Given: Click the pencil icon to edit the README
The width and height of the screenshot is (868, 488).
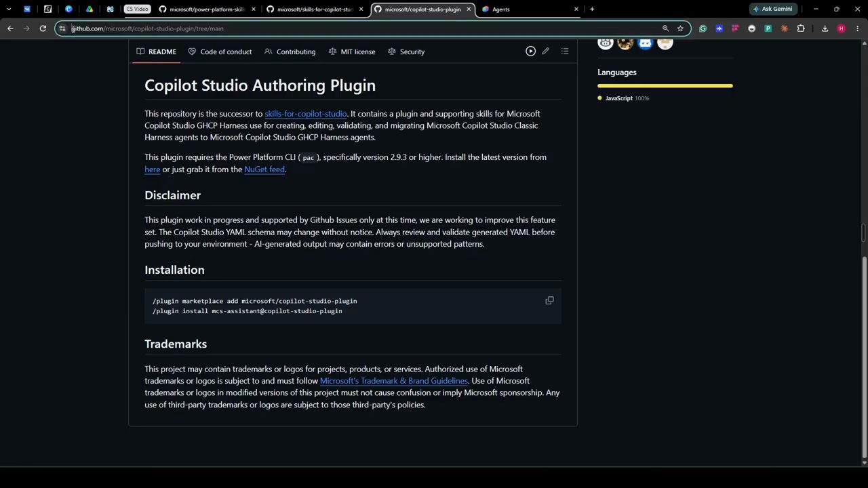Looking at the screenshot, I should point(545,52).
